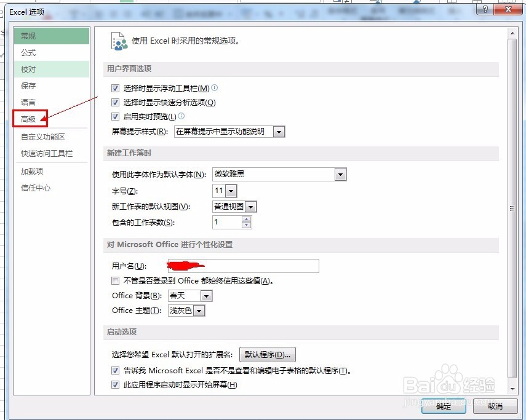Open the default font dropdown showing 微软雅黑
The width and height of the screenshot is (526, 420).
coord(341,175)
